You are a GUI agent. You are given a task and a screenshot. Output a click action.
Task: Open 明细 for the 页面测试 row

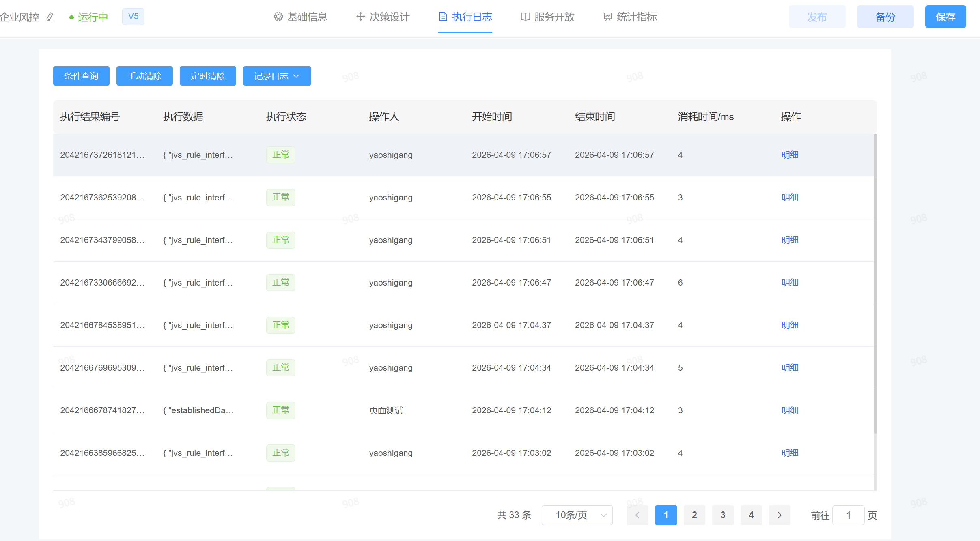pos(790,410)
